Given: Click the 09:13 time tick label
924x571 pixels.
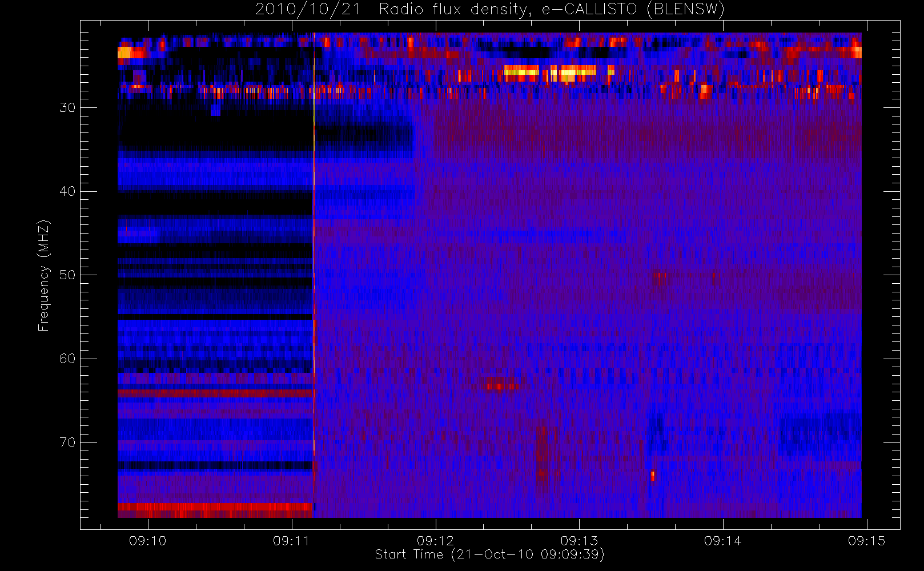Looking at the screenshot, I should pos(579,541).
